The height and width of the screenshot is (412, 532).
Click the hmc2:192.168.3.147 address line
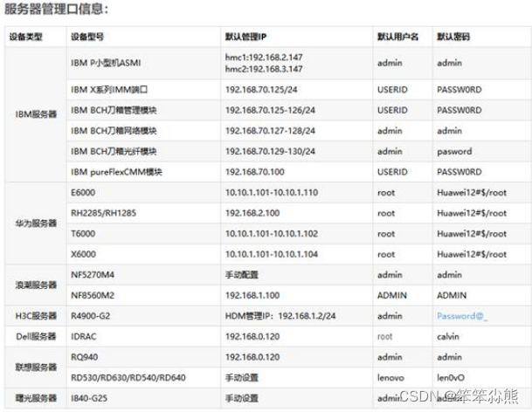(x=264, y=69)
